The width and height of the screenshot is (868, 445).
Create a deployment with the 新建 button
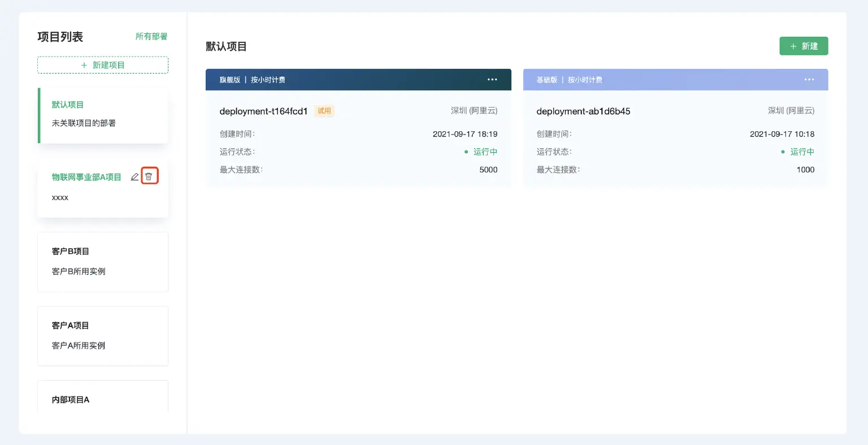tap(804, 46)
